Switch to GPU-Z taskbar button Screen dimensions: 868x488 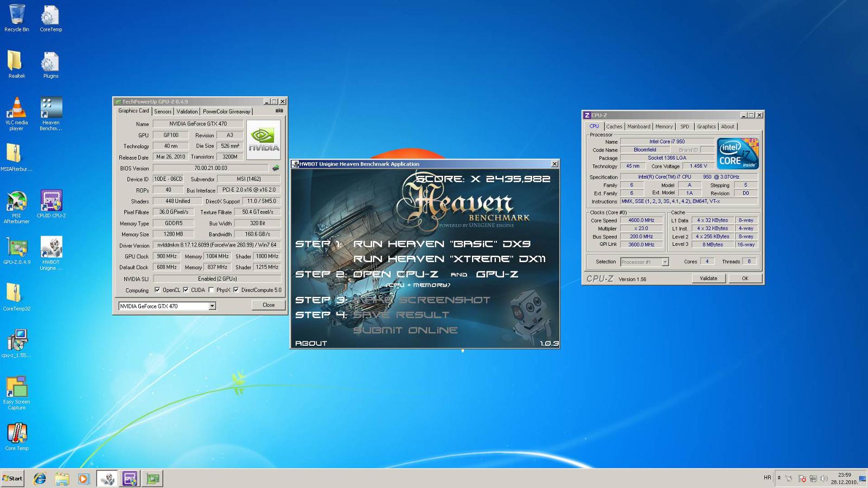152,478
